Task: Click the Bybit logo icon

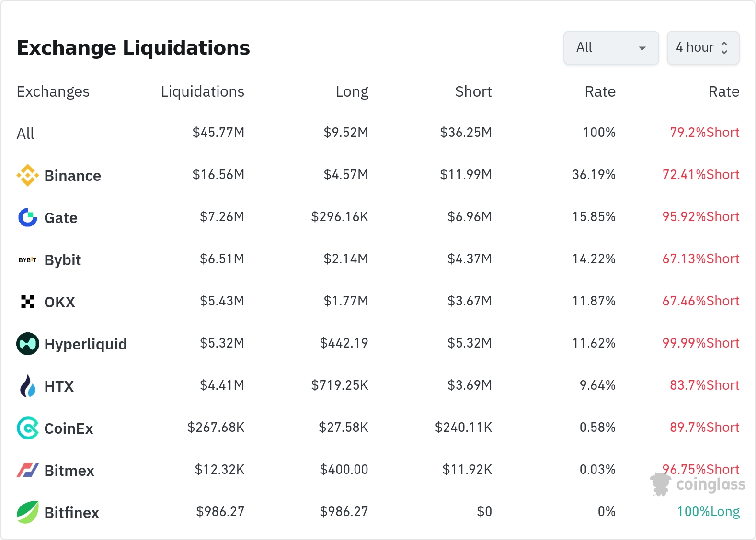Action: [27, 260]
